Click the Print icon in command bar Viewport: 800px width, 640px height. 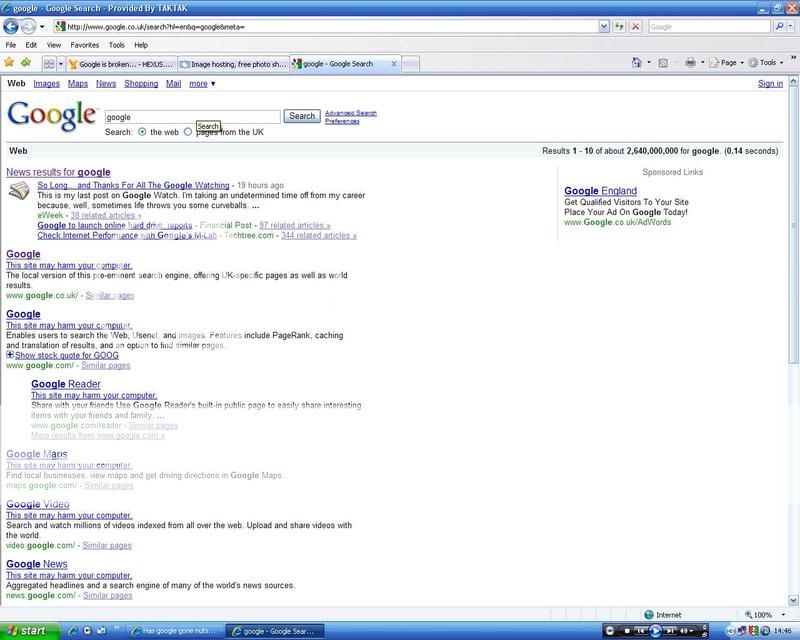point(691,63)
